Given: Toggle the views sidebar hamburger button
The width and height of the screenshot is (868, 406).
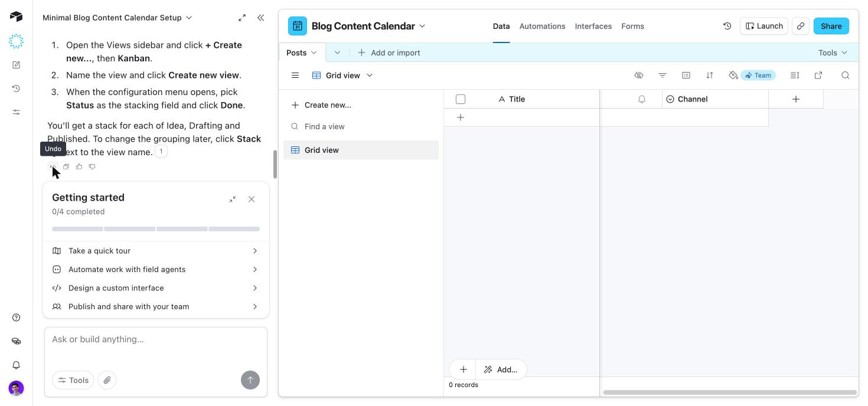Looking at the screenshot, I should coord(295,76).
